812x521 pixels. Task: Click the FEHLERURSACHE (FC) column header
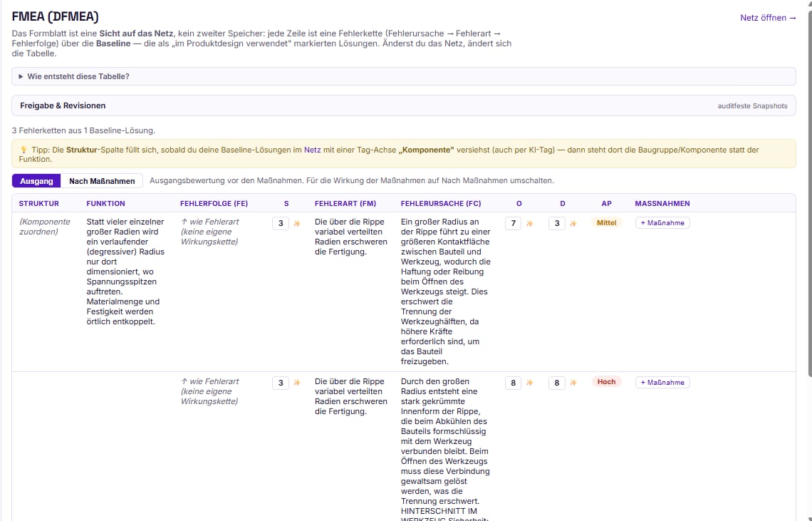441,204
